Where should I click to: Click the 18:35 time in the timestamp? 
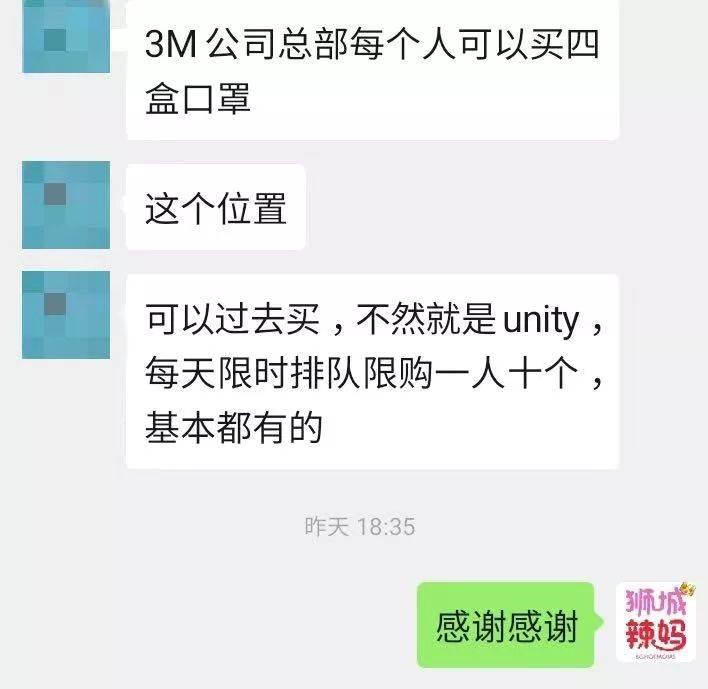point(386,527)
